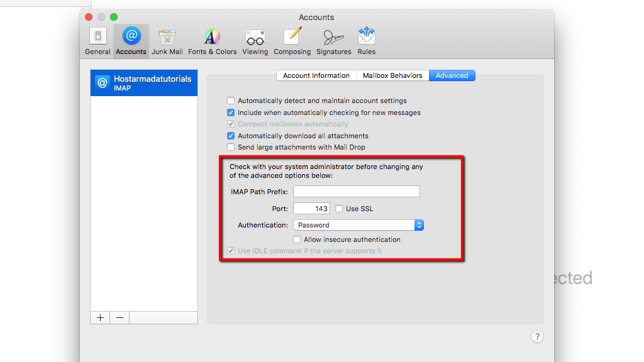Select the Advanced tab
This screenshot has width=644, height=362.
point(452,75)
